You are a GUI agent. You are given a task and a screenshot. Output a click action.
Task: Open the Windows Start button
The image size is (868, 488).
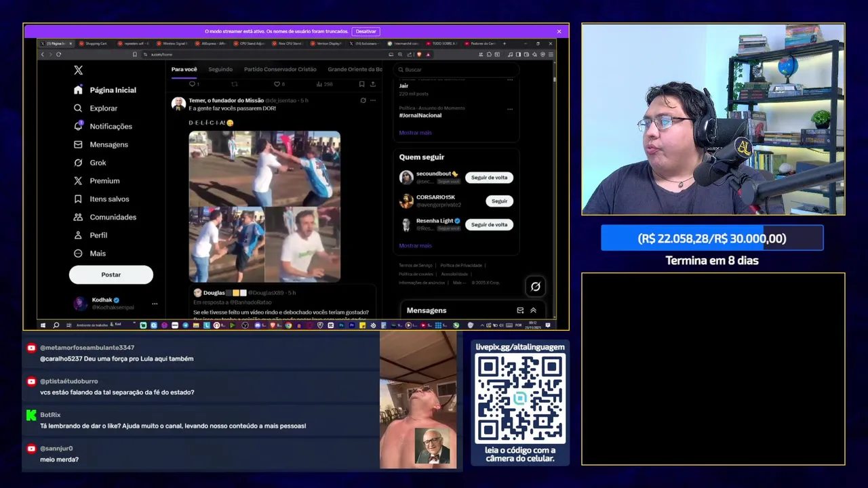coord(42,325)
